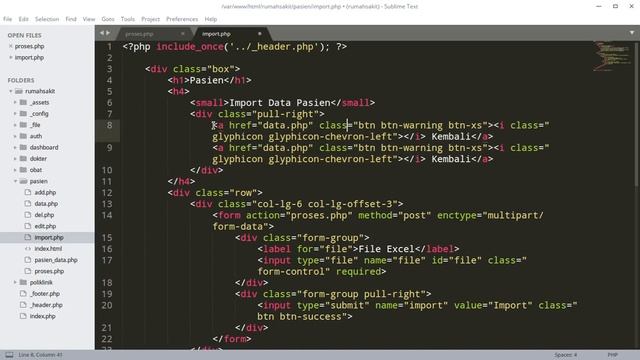Open the Project menu
The height and width of the screenshot is (360, 640).
click(x=151, y=19)
